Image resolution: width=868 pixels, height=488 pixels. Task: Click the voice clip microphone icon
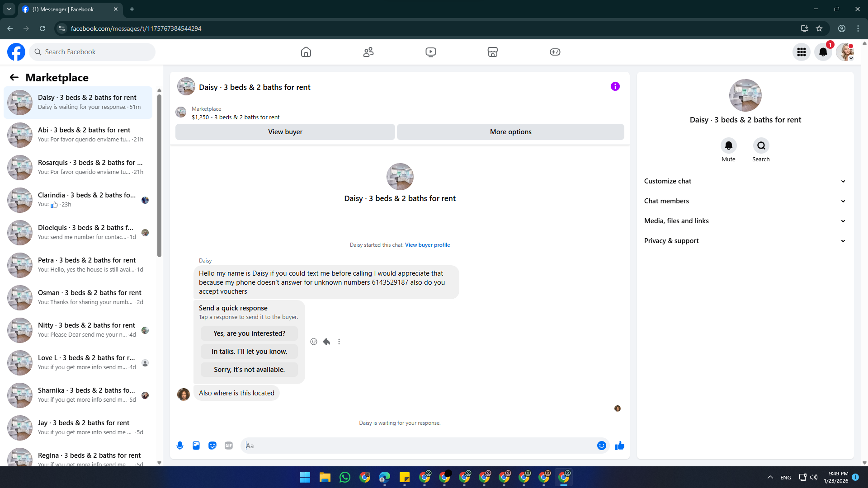coord(180,446)
